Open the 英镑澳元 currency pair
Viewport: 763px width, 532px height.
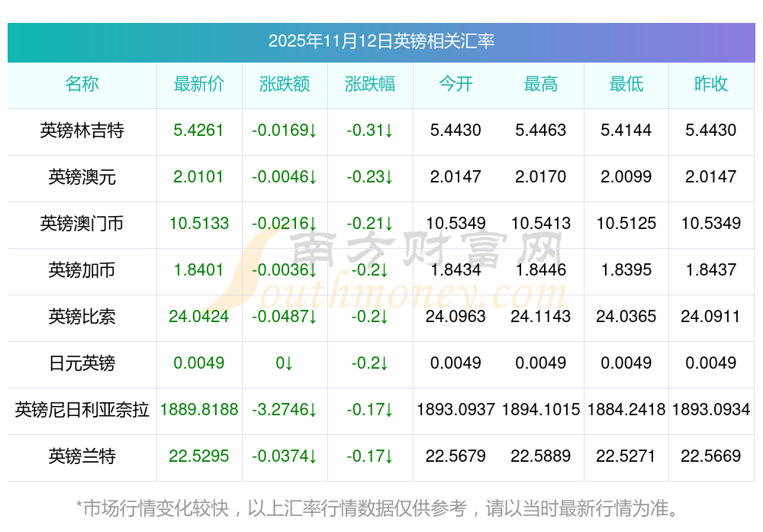tap(82, 176)
